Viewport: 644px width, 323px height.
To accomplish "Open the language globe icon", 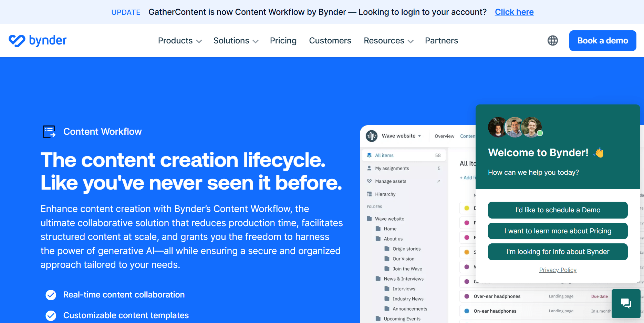I will click(553, 41).
